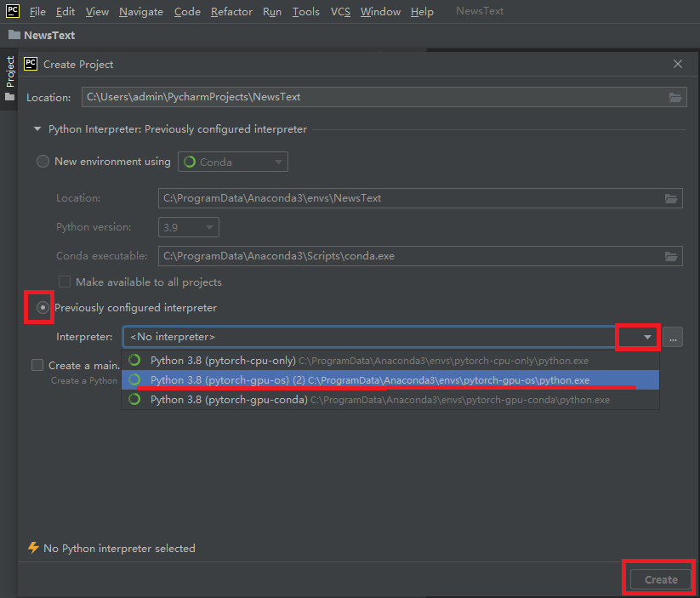Viewport: 700px width, 598px height.
Task: Open the View menu
Action: [97, 12]
